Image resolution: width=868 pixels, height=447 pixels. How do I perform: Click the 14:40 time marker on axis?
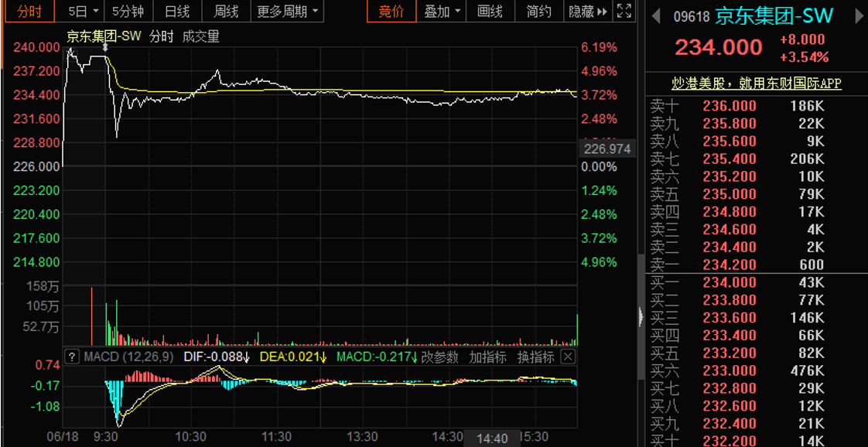coord(492,438)
